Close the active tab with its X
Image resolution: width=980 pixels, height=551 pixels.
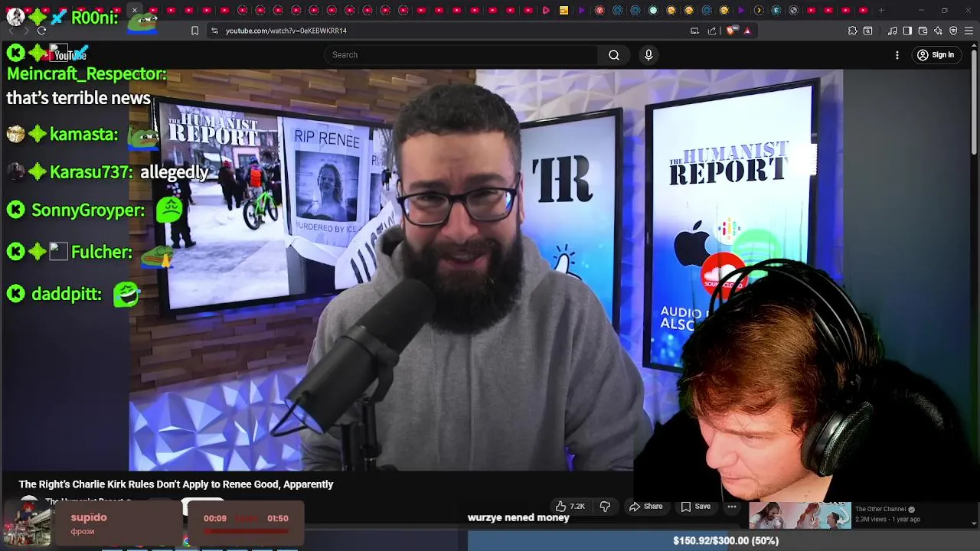pyautogui.click(x=134, y=10)
